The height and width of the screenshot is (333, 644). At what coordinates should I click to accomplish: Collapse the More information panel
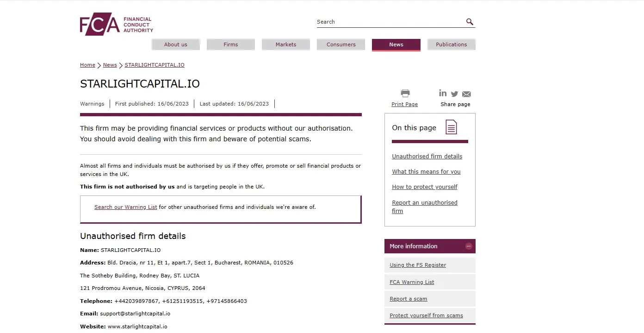click(x=469, y=246)
